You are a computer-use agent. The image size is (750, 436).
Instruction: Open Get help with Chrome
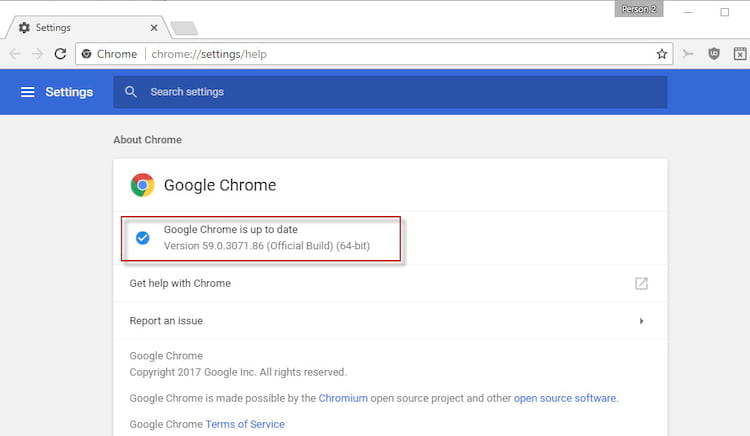point(390,283)
